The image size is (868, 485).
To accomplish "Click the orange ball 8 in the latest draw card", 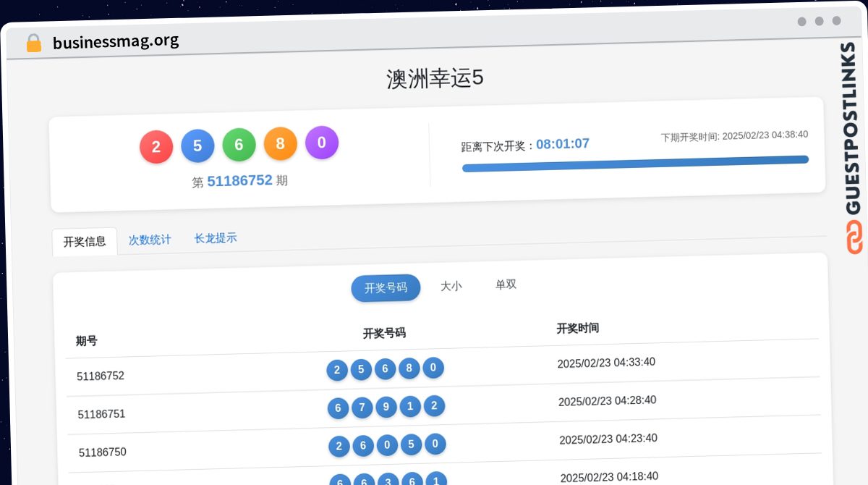I will (x=281, y=143).
